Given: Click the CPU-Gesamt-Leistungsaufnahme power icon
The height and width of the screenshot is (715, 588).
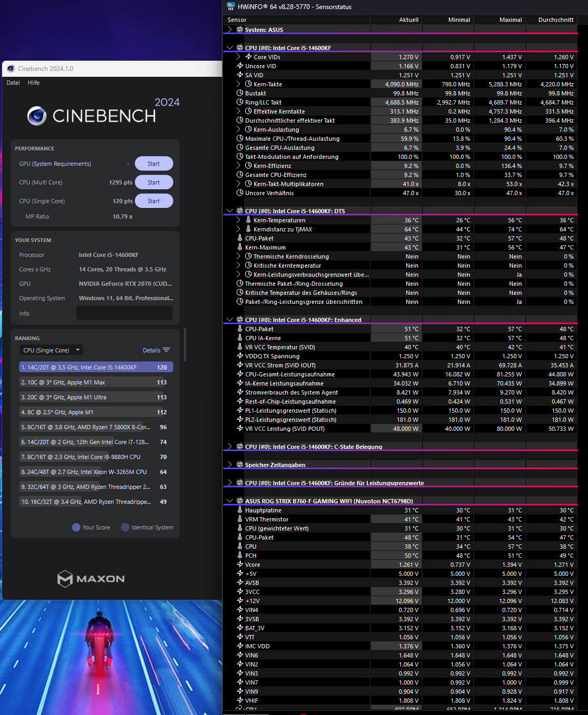Looking at the screenshot, I should coord(240,374).
